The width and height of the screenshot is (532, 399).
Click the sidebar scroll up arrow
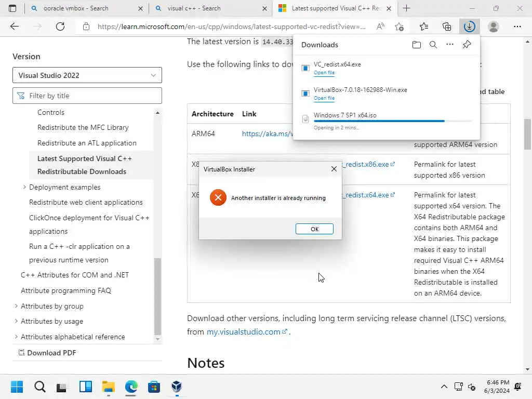[x=157, y=112]
